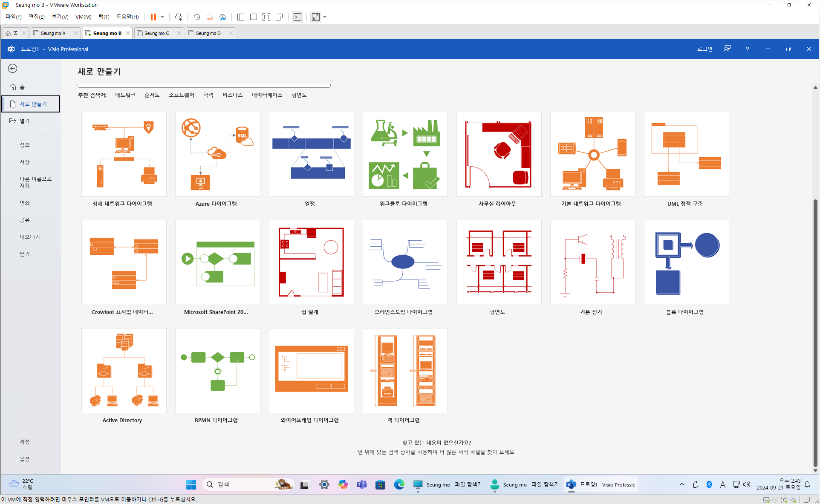
Task: Click suggested search term 비즈니스
Action: tap(233, 95)
